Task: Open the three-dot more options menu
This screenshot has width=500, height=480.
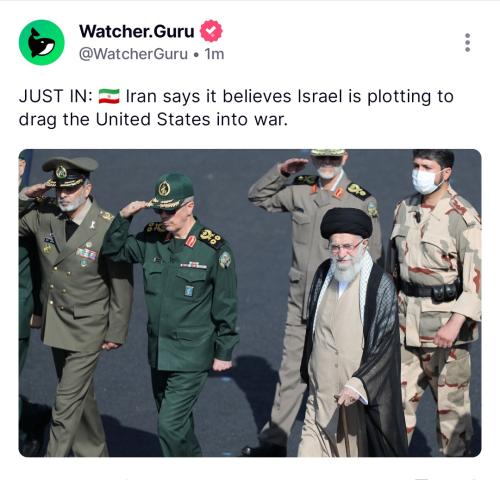Action: click(x=467, y=42)
